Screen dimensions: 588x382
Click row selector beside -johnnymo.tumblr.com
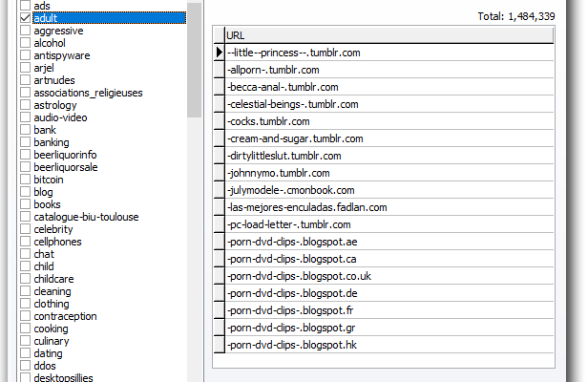tap(220, 173)
